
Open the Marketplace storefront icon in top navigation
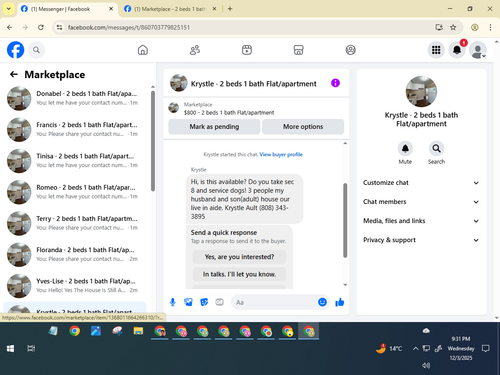click(x=298, y=50)
